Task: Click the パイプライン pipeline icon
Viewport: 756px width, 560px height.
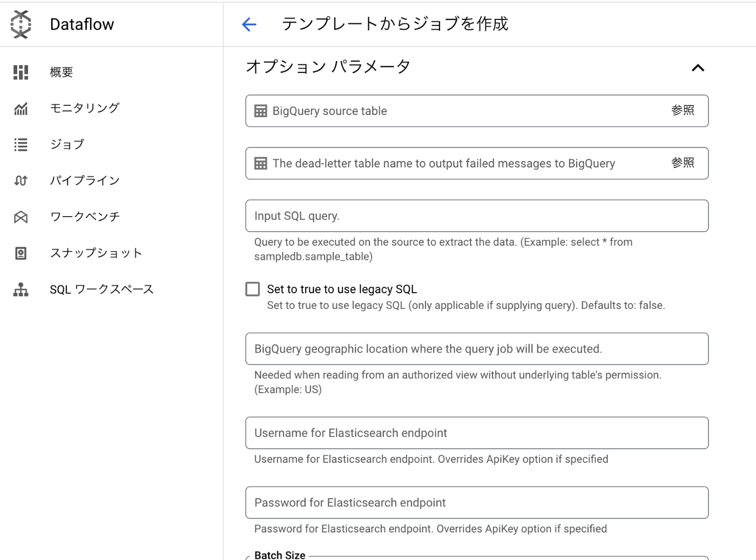Action: (x=21, y=181)
